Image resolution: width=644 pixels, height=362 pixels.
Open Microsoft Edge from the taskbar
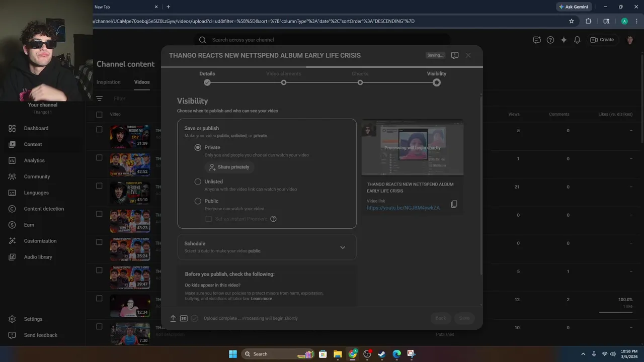pyautogui.click(x=396, y=354)
